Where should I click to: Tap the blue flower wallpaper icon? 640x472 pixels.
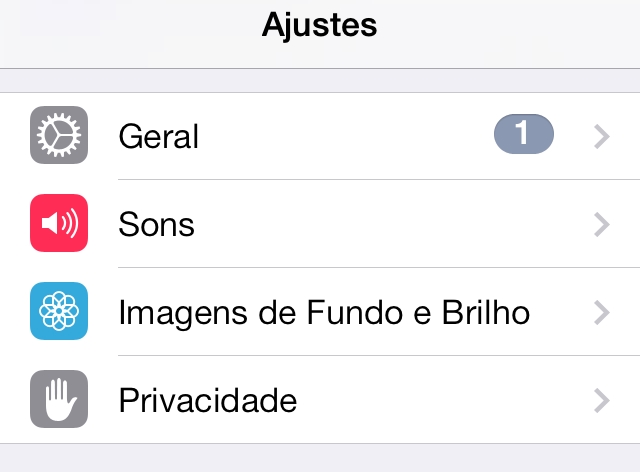[x=59, y=311]
